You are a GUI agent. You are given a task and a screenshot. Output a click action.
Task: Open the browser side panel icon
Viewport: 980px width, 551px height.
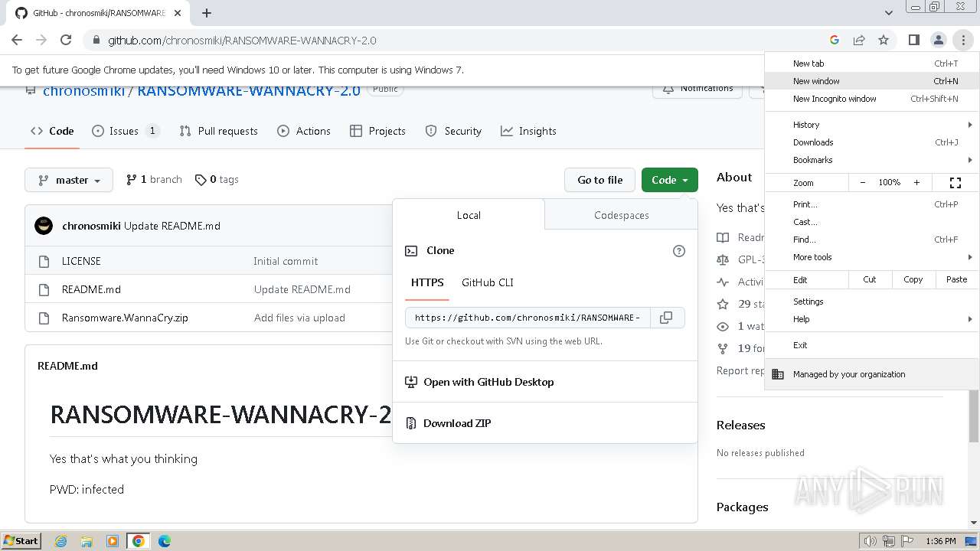tap(913, 40)
